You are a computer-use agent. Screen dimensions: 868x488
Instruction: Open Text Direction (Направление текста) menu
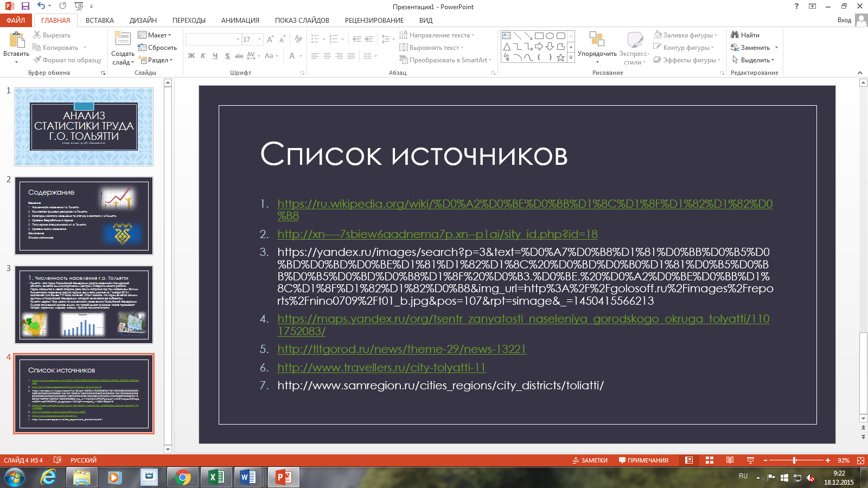pos(437,35)
